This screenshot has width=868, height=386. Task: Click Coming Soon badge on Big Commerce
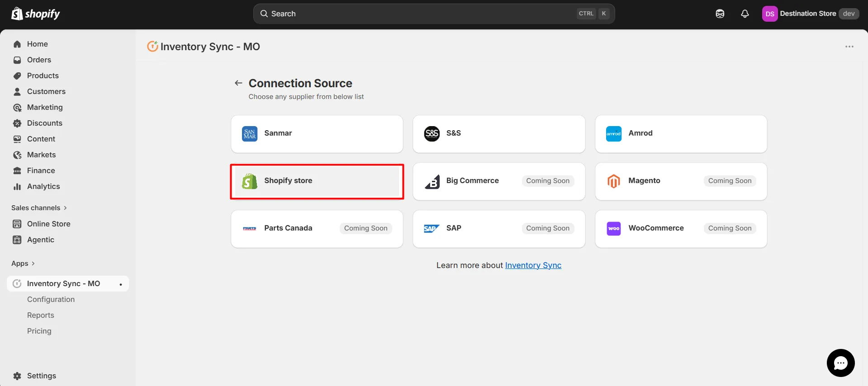pyautogui.click(x=548, y=181)
